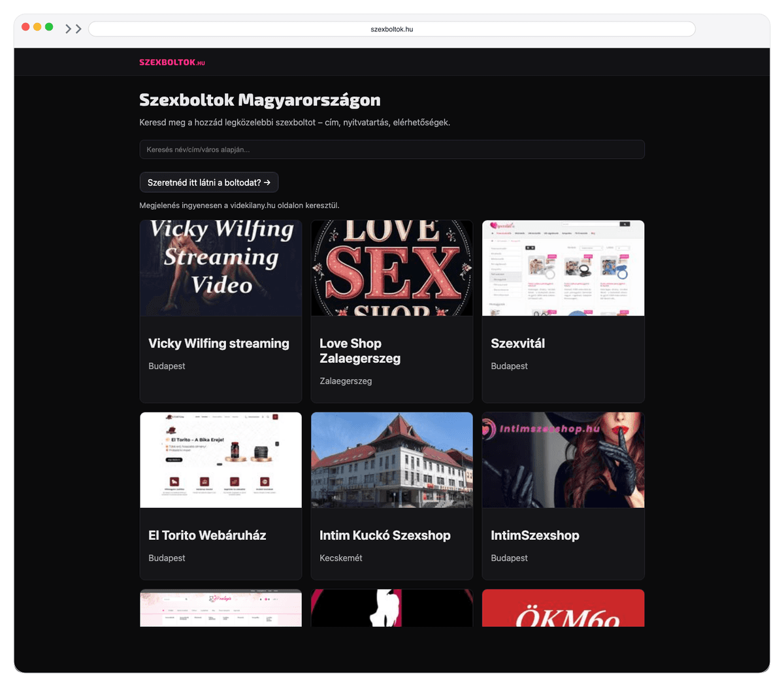Screen dimensions: 784x687
Task: Click the SZEXBOLTOK.hu site logo
Action: click(x=172, y=62)
